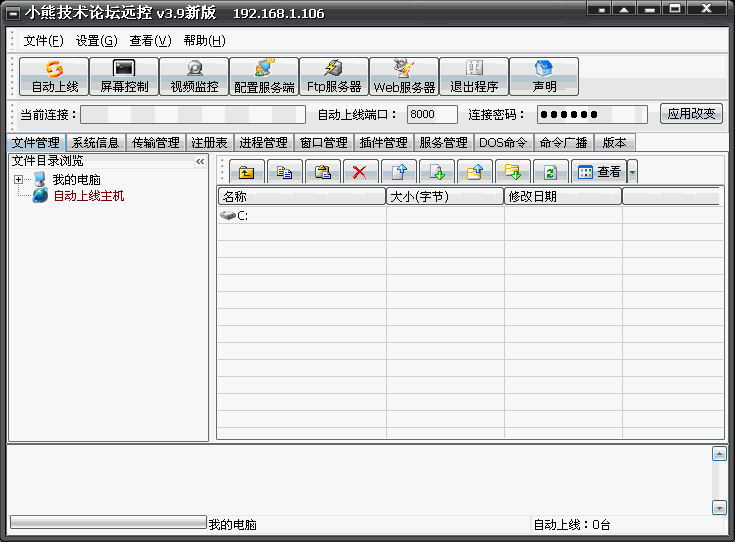The image size is (735, 542).
Task: Click the red X delete file icon
Action: 360,172
